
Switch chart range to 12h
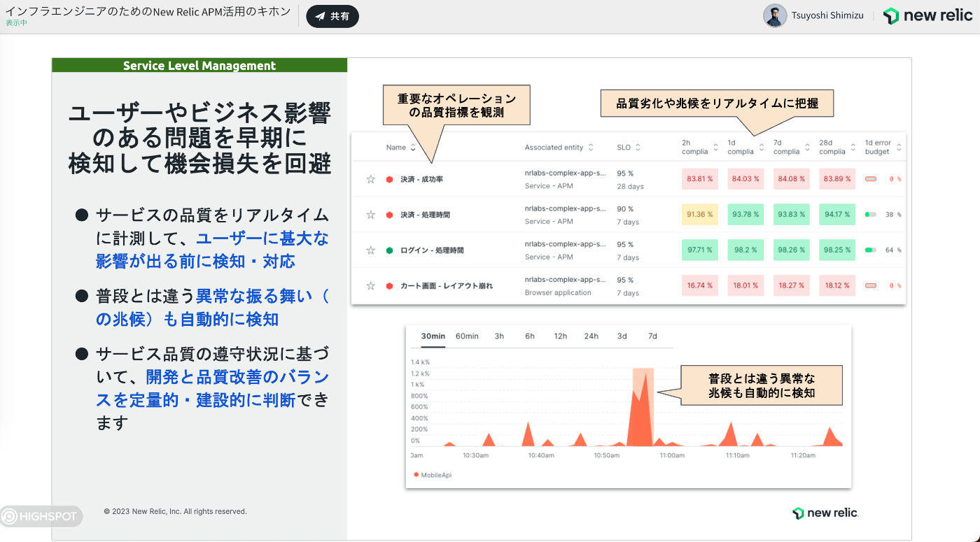[x=560, y=336]
